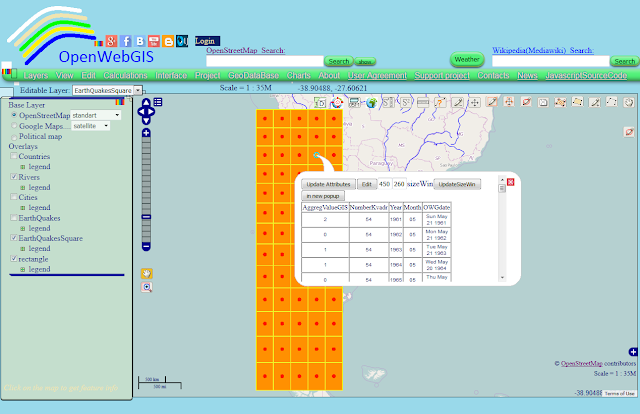Open the layer list icon beside pan arrows
The height and width of the screenshot is (414, 640).
pos(158,102)
